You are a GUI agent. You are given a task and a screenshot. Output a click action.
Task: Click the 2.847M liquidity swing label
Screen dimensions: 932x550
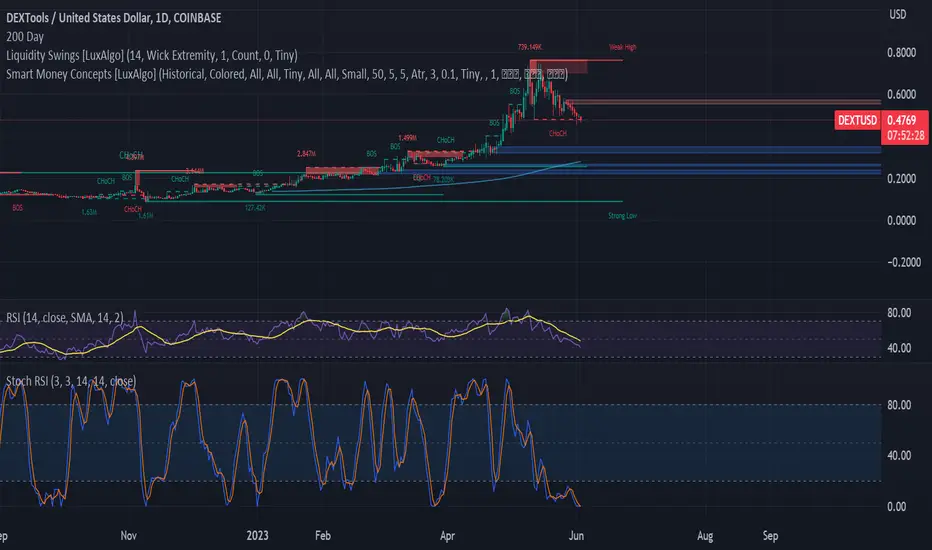[x=306, y=154]
